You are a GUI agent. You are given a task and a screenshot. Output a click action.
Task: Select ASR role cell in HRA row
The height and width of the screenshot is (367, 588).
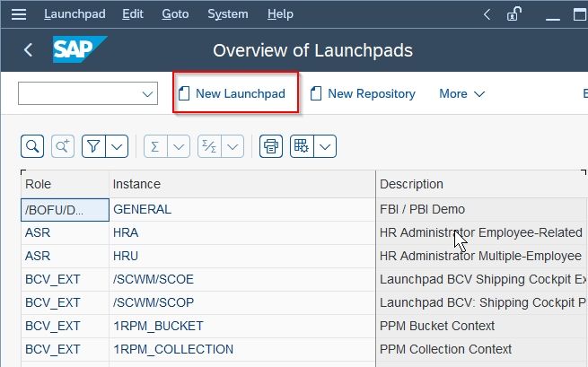coord(65,232)
